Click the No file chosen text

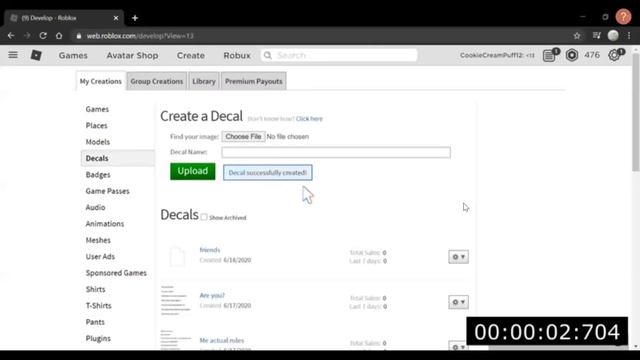(287, 136)
